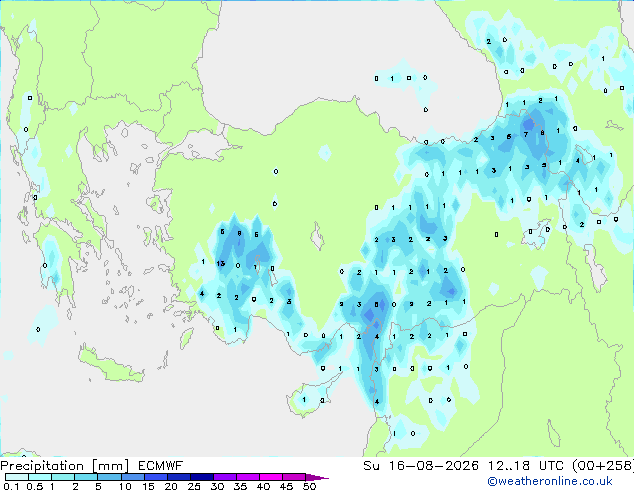This screenshot has height=490, width=634.
Task: Click the "25" legend scale label
Action: (x=194, y=486)
